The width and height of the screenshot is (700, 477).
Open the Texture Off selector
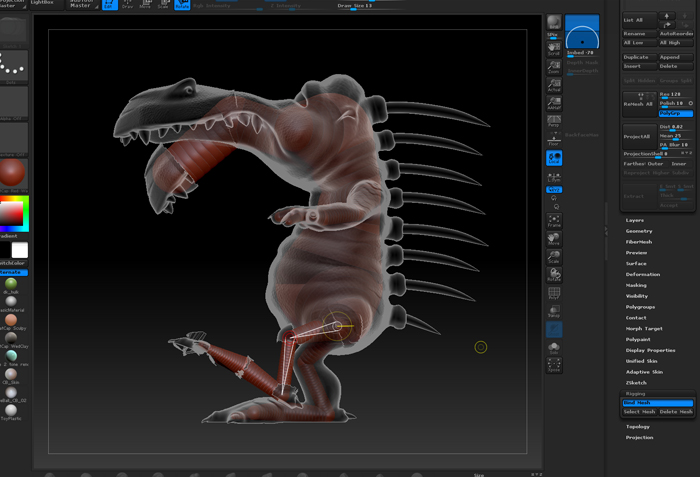13,139
